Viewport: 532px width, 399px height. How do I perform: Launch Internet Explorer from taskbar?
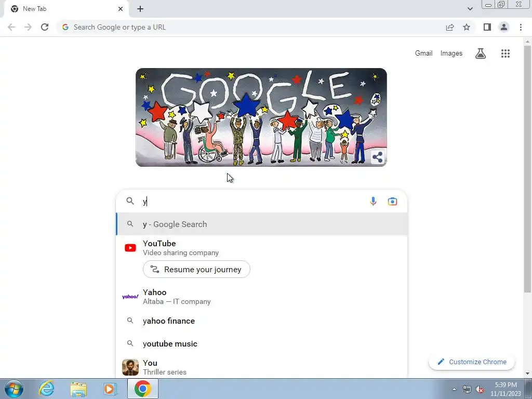coord(46,389)
